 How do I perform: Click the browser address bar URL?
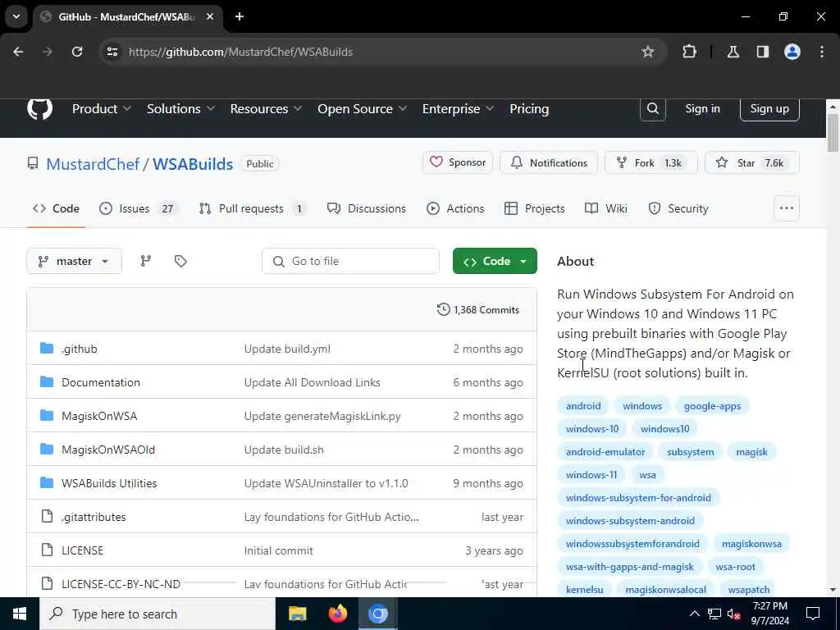[240, 52]
